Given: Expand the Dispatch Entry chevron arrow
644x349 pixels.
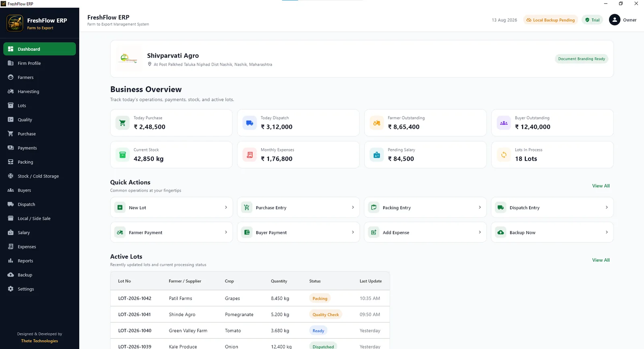Looking at the screenshot, I should 607,207.
